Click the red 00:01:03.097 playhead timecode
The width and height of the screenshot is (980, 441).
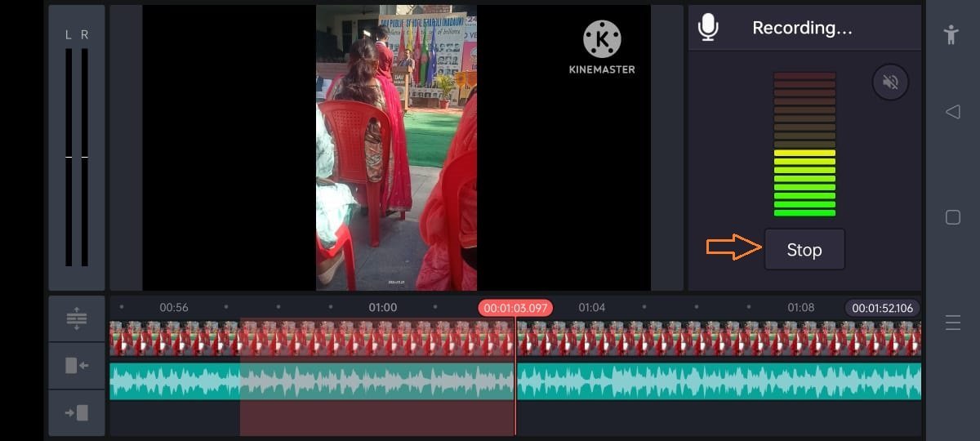pos(515,308)
